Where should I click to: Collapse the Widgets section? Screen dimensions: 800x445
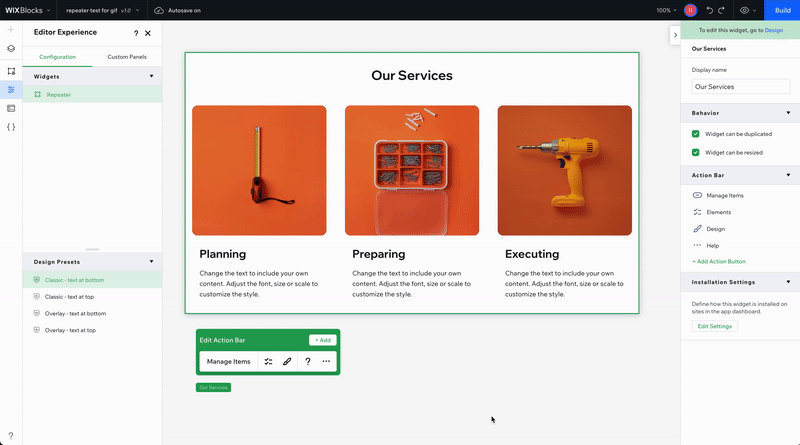point(152,76)
